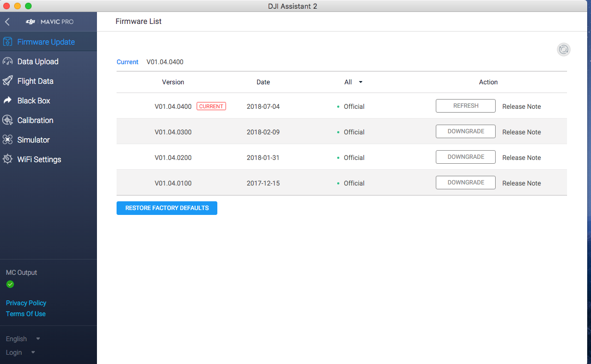Click REFRESH for V01.04.0400
The image size is (591, 364).
466,106
